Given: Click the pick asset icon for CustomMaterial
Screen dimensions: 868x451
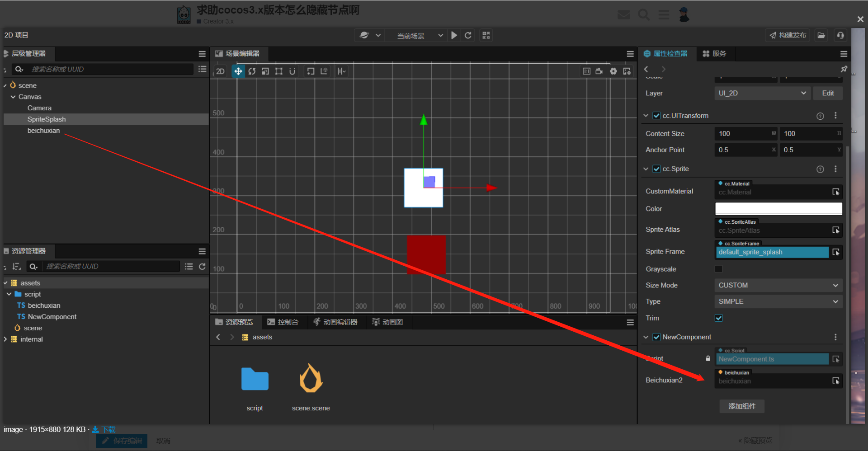Looking at the screenshot, I should (x=836, y=192).
